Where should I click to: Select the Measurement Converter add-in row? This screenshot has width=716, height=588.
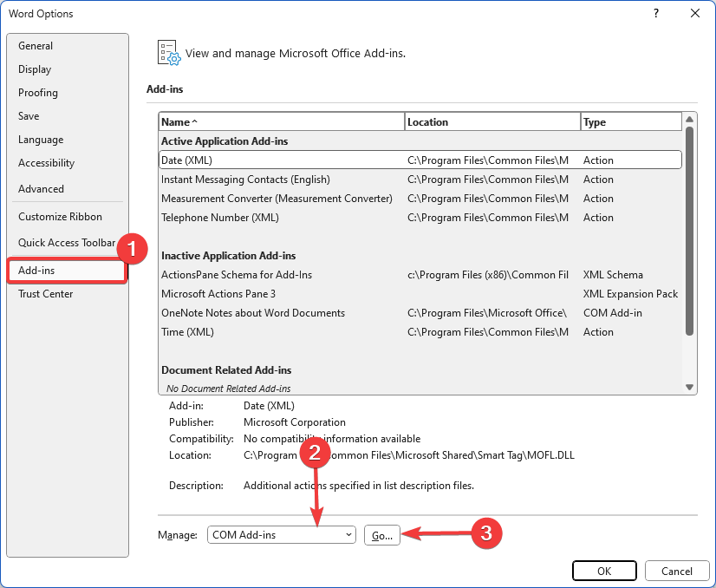pyautogui.click(x=277, y=199)
